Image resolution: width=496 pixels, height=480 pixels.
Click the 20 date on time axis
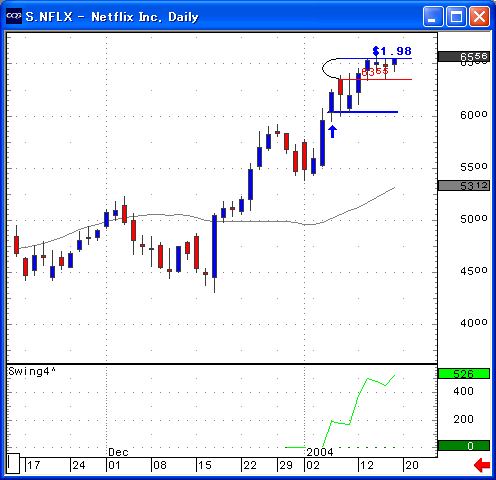tap(412, 465)
